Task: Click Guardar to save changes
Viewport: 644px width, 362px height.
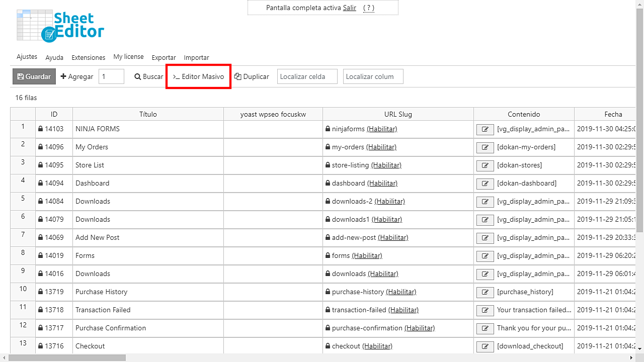Action: [34, 76]
